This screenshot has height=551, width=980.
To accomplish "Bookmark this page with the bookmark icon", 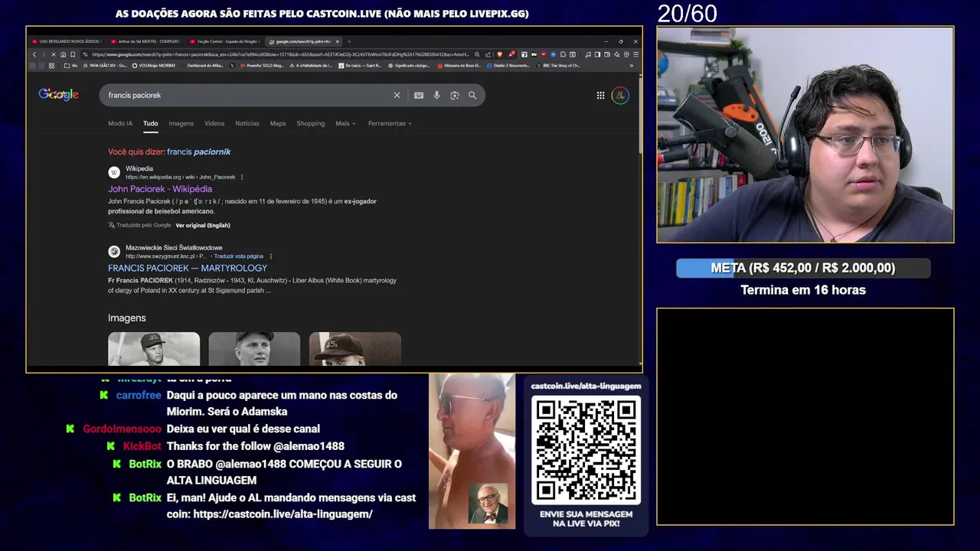I will point(73,54).
